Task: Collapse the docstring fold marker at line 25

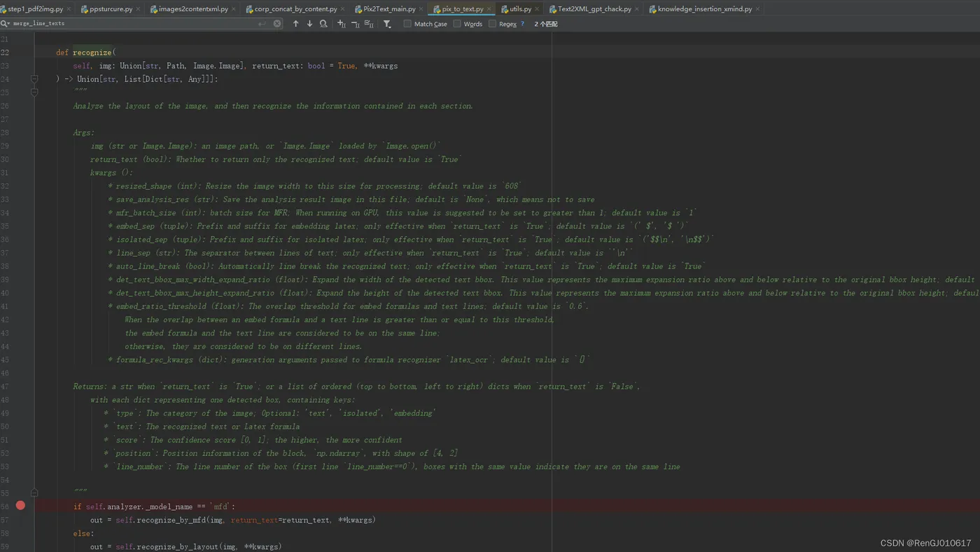Action: click(x=34, y=92)
